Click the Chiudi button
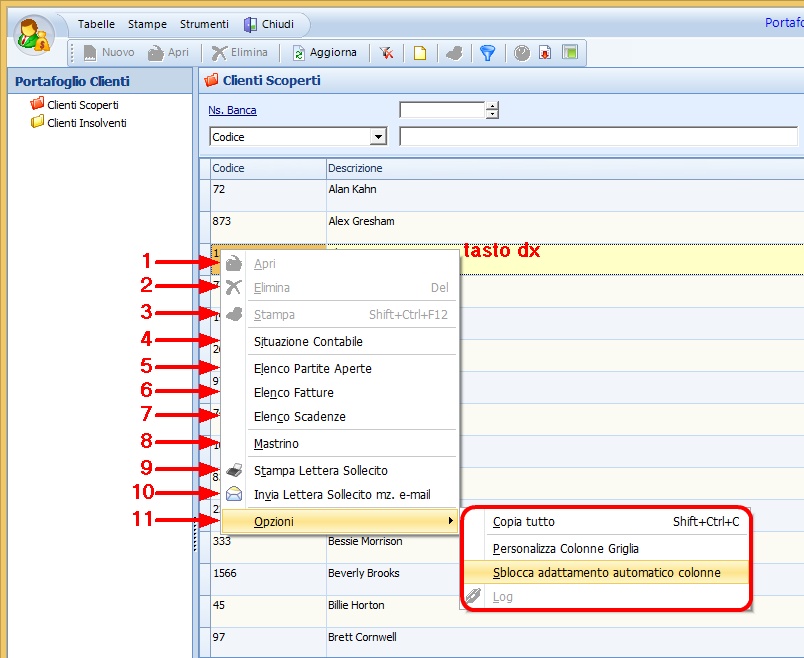804x658 pixels. coord(269,24)
